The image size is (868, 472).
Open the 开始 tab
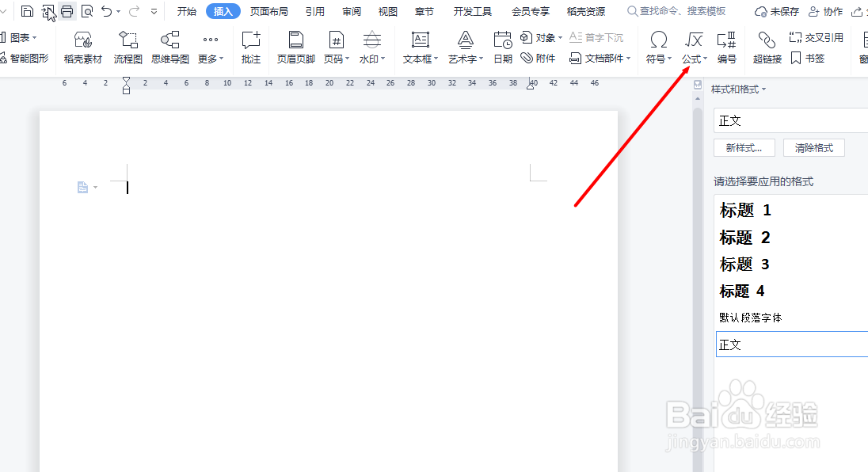187,11
